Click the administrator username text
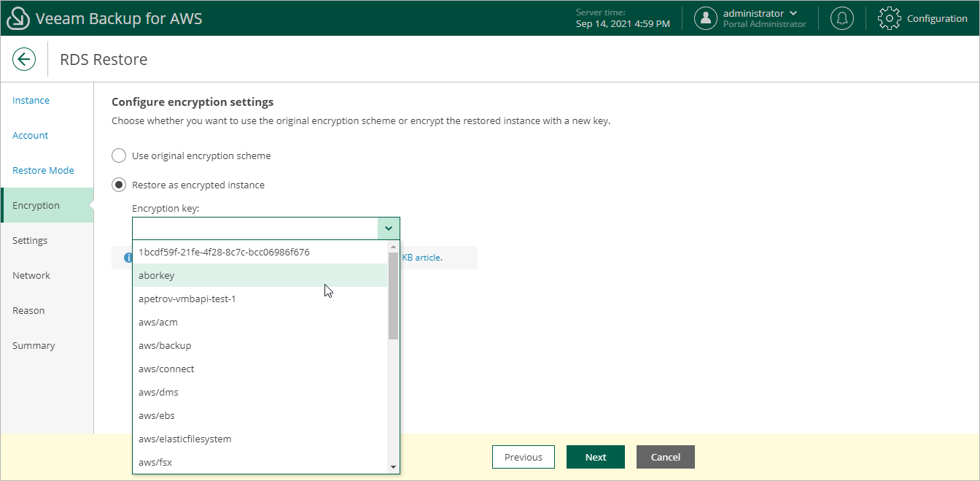Screen dimensions: 980x481 (x=753, y=13)
